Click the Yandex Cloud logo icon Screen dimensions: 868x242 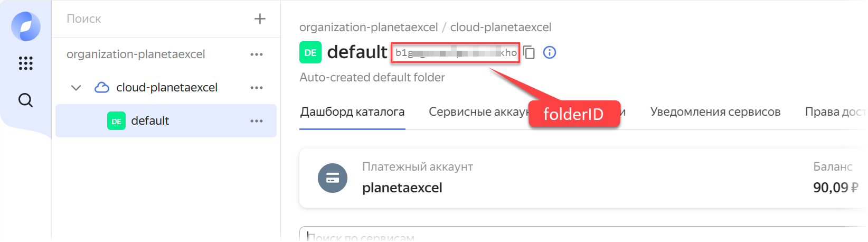26,26
